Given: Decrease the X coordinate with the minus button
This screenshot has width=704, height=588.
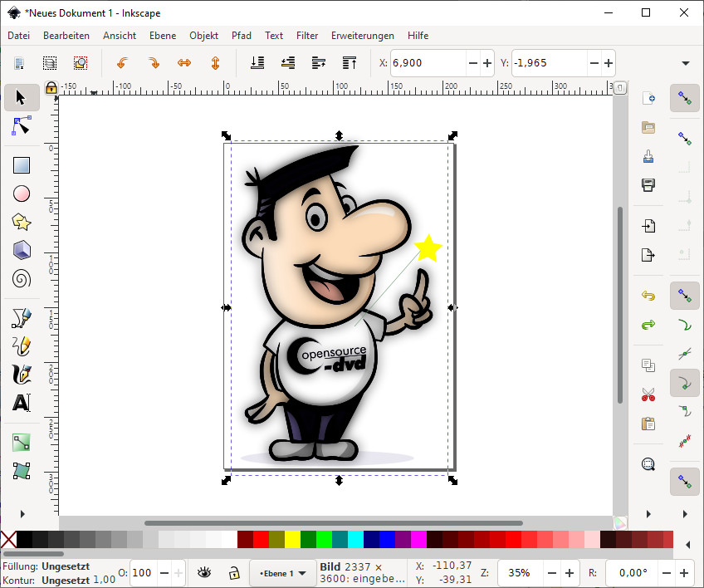Looking at the screenshot, I should tap(472, 63).
